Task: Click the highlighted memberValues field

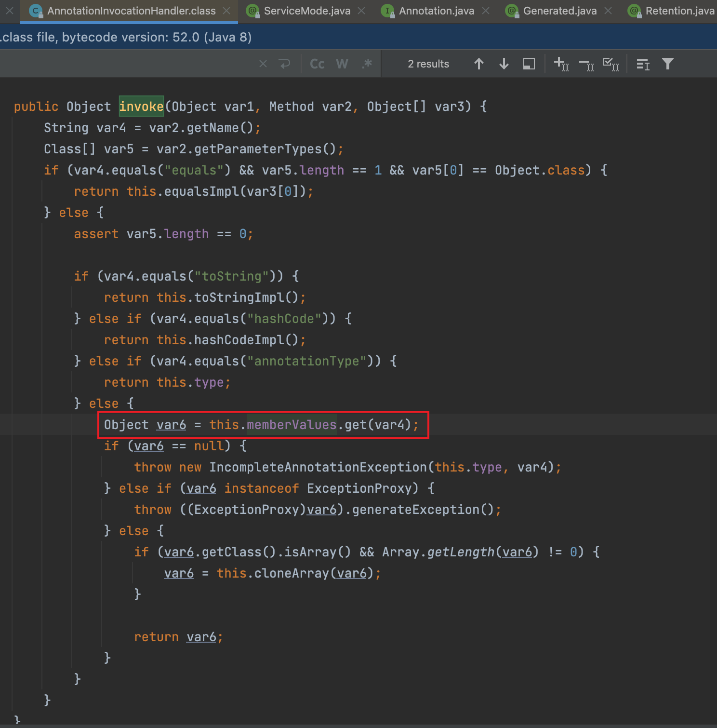Action: (292, 424)
